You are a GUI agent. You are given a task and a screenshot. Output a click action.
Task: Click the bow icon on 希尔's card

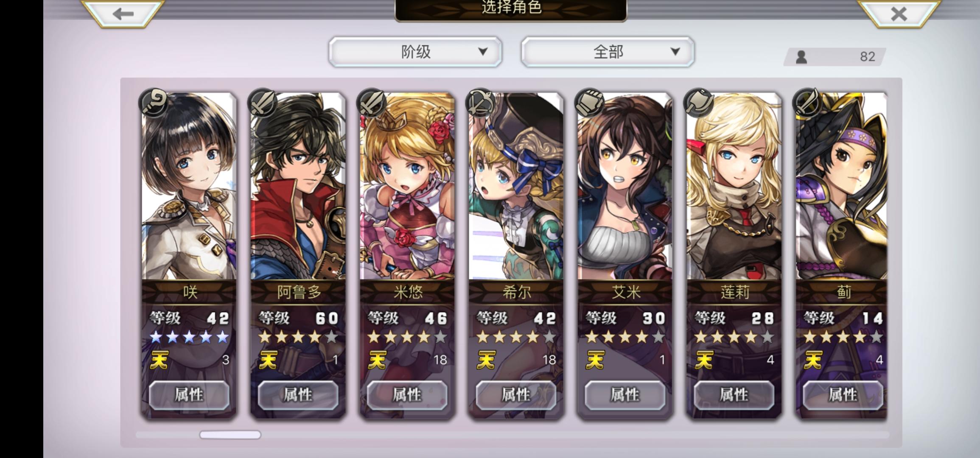(x=481, y=103)
